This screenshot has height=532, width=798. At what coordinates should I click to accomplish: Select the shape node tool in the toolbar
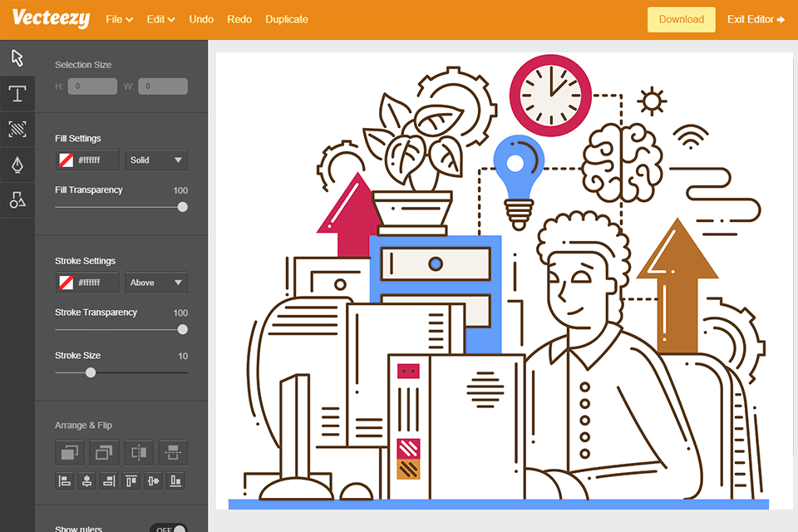pyautogui.click(x=17, y=199)
